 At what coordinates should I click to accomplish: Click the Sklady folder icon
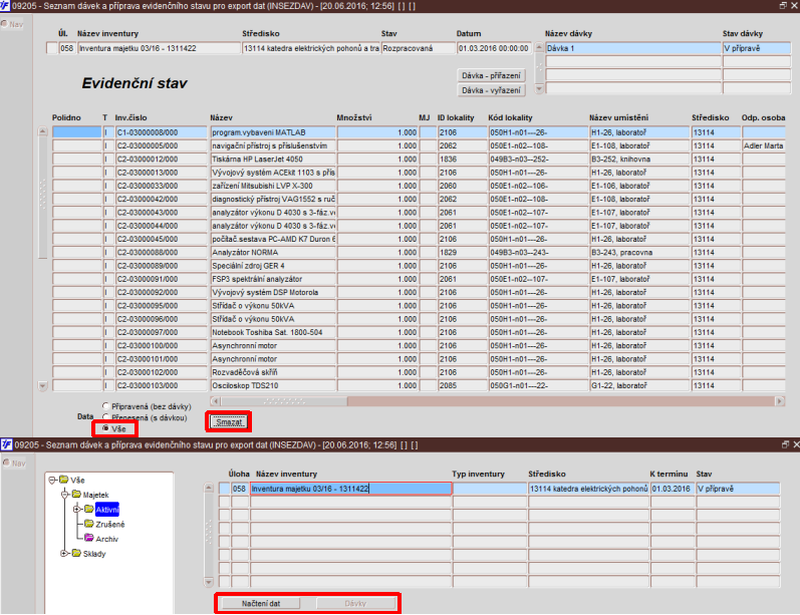point(77,553)
